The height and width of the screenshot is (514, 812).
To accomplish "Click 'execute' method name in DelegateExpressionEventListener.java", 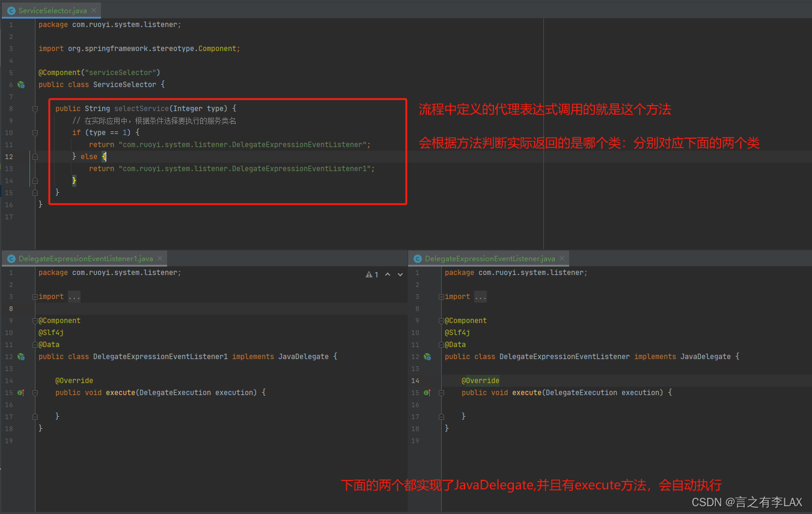I will pyautogui.click(x=527, y=393).
